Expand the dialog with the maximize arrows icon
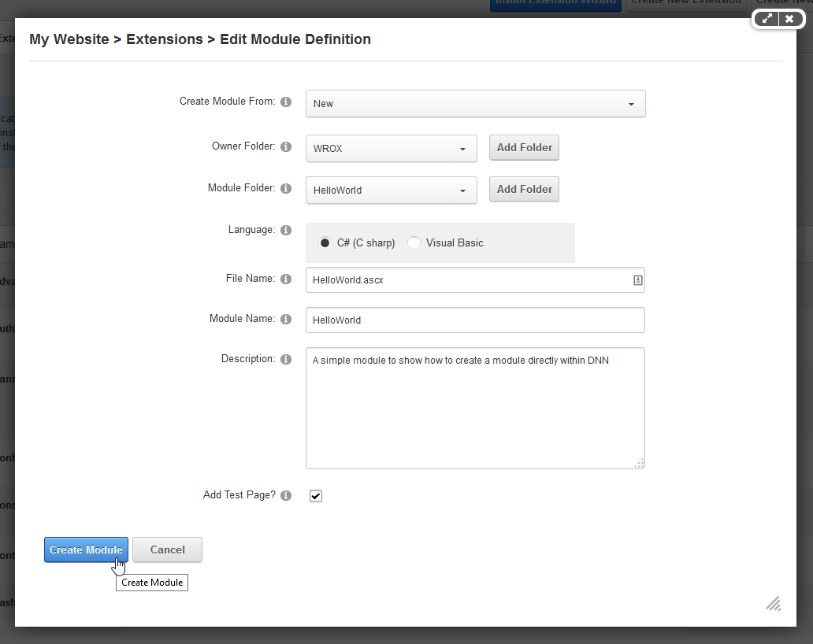The height and width of the screenshot is (644, 813). point(767,19)
